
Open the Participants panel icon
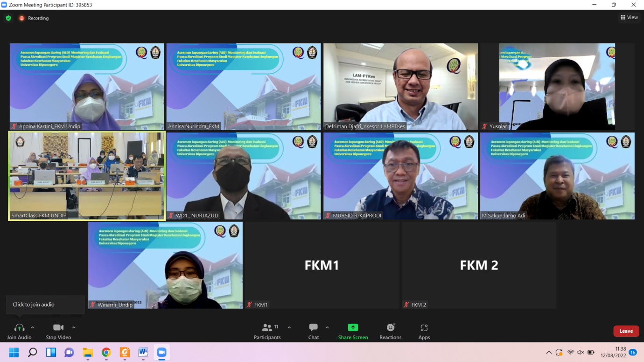[x=267, y=328]
